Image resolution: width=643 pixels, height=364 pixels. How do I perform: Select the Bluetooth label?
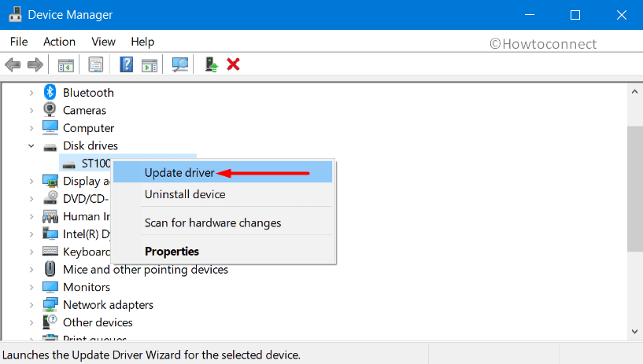coord(88,93)
